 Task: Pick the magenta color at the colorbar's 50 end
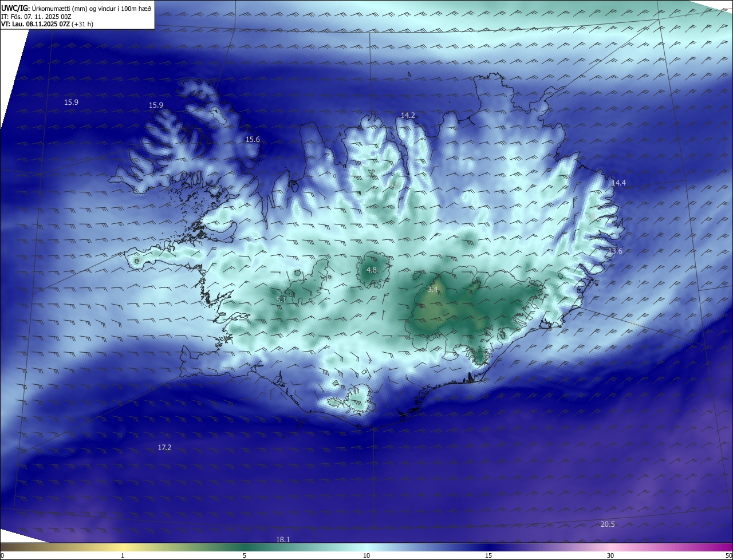coord(729,547)
